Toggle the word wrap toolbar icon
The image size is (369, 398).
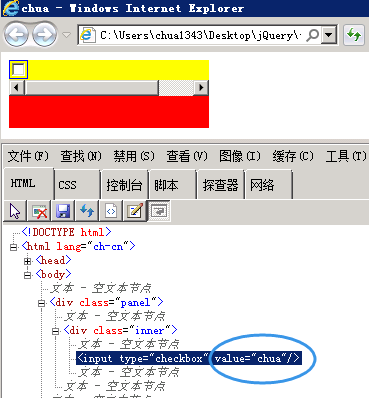(159, 211)
